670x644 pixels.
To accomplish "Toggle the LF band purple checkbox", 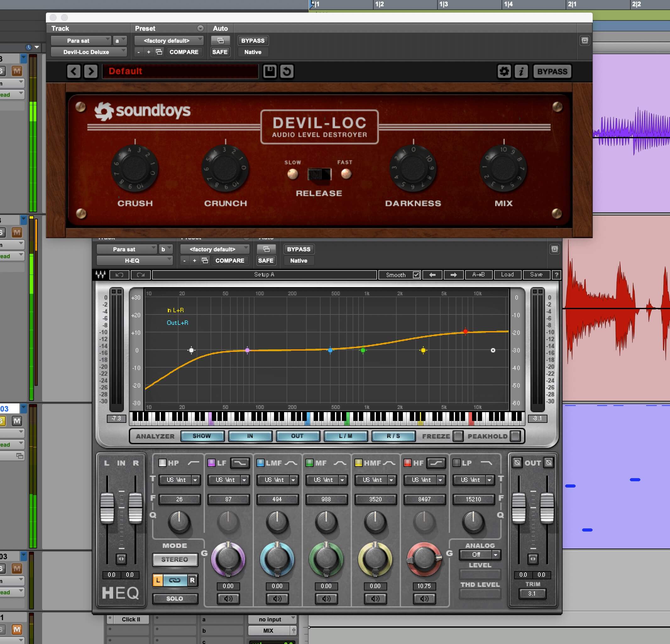I will coord(211,463).
